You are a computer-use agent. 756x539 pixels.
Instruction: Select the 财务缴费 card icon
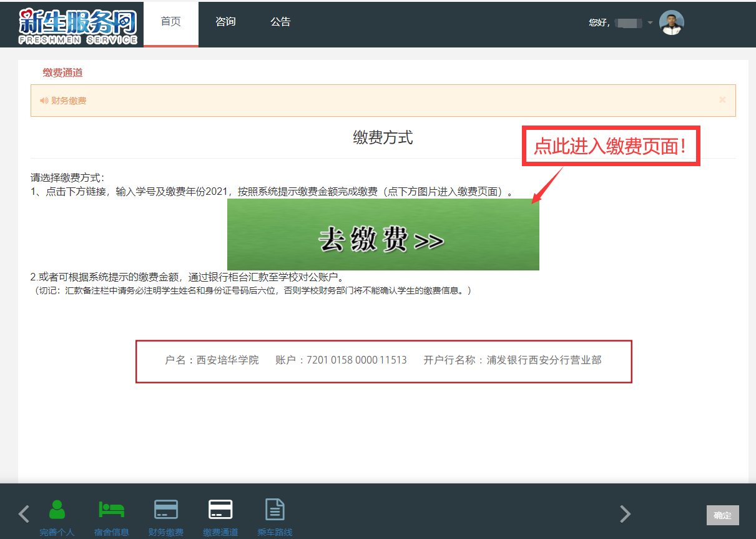pyautogui.click(x=166, y=510)
